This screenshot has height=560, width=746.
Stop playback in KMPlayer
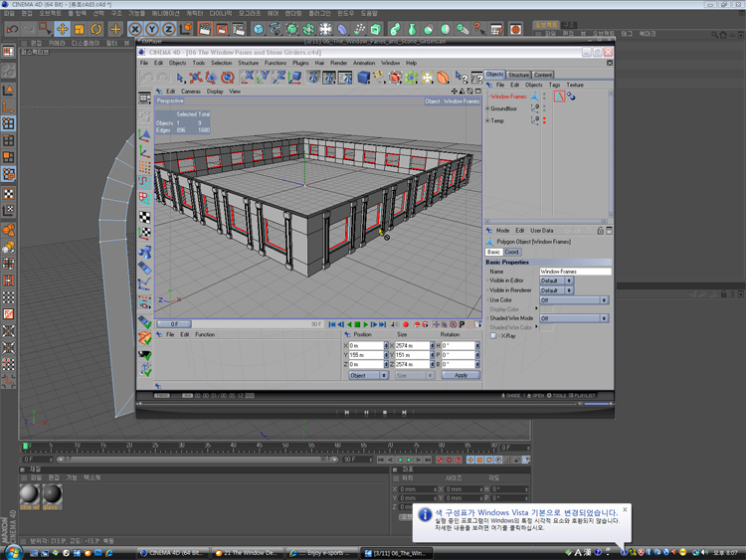pos(384,413)
